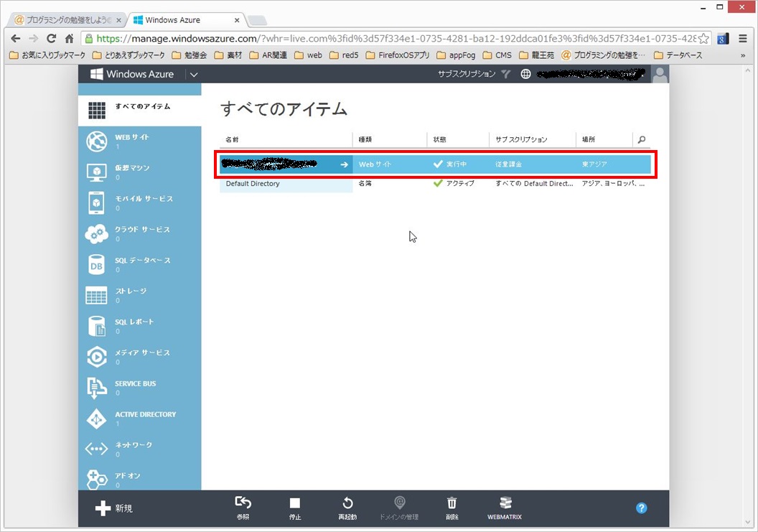
Task: Open the SERVICE BUS icon
Action: (x=97, y=388)
